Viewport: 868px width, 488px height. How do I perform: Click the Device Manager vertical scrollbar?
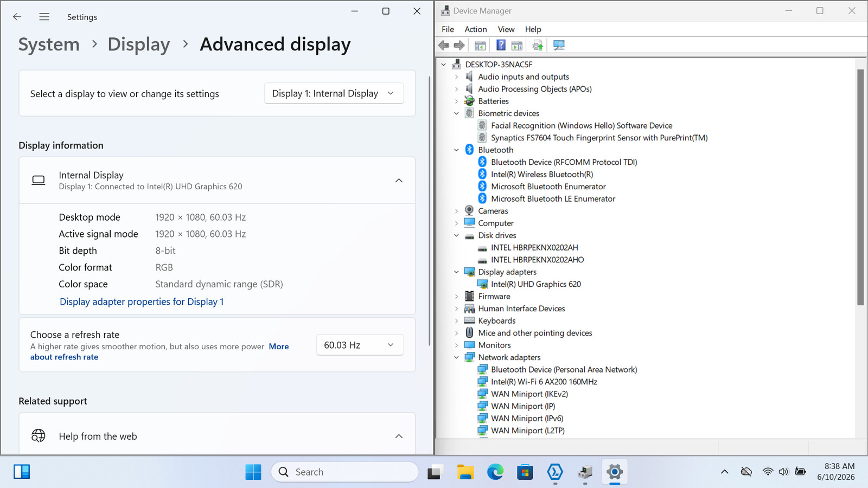coord(860,187)
